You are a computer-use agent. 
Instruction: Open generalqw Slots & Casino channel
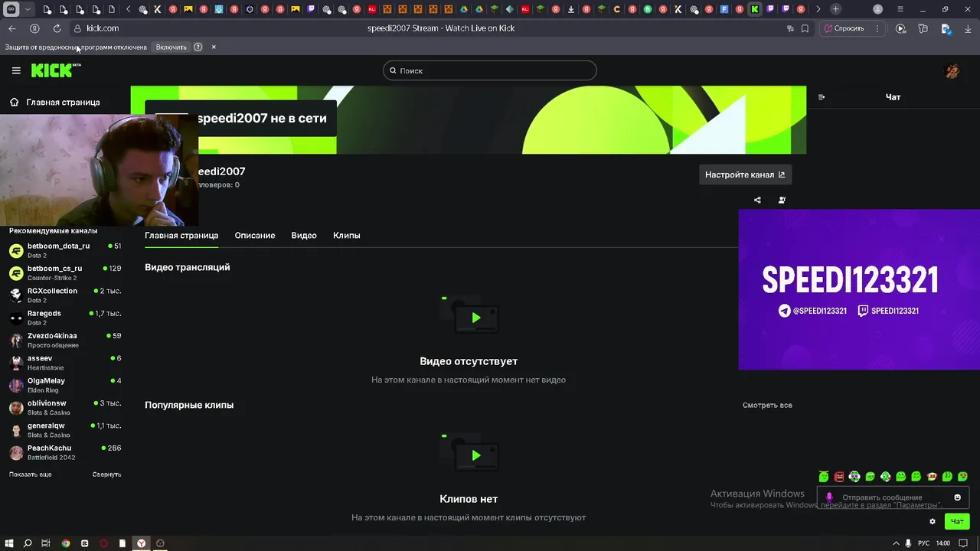click(x=65, y=430)
